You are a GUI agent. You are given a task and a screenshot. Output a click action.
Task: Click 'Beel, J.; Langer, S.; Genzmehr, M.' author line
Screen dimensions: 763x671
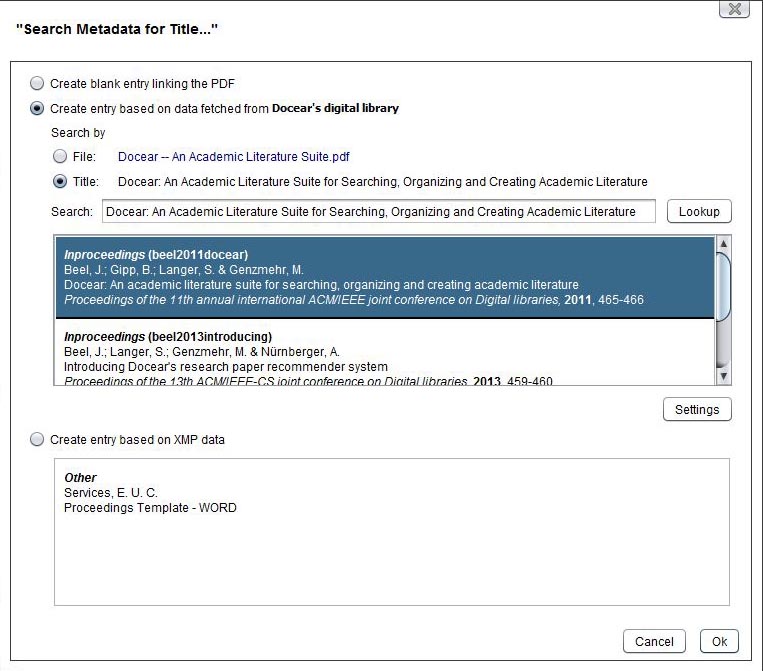(201, 351)
